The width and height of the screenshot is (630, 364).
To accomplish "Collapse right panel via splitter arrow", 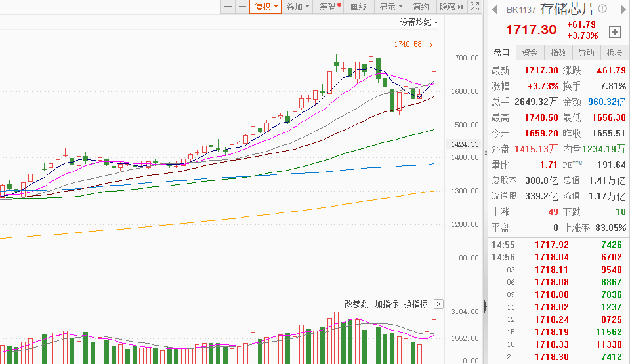I will point(485,306).
